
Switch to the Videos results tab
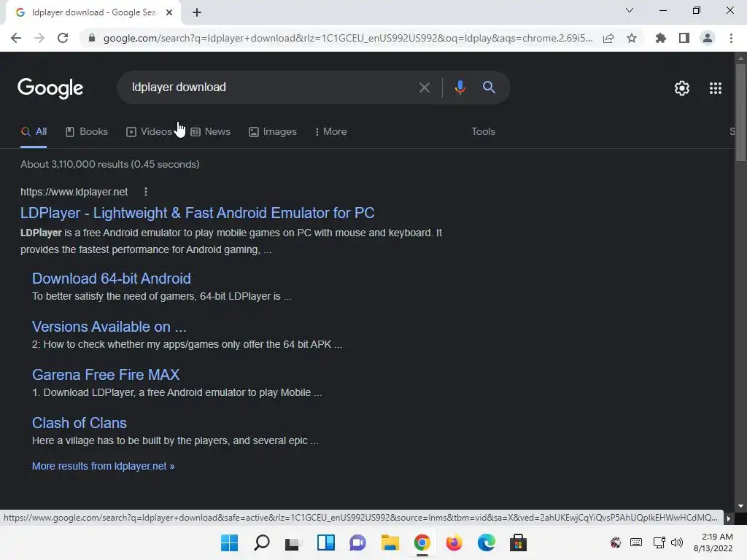[149, 132]
